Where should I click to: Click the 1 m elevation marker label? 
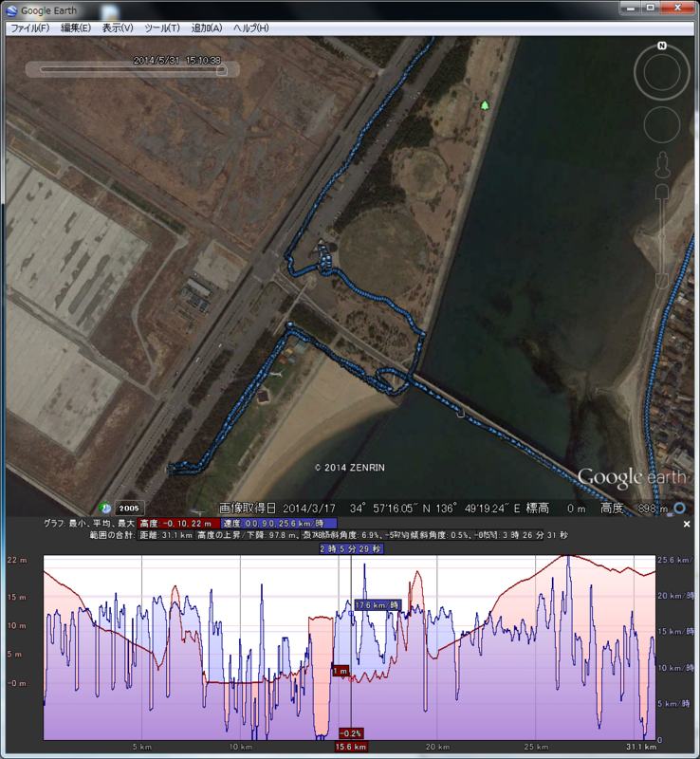[x=341, y=671]
